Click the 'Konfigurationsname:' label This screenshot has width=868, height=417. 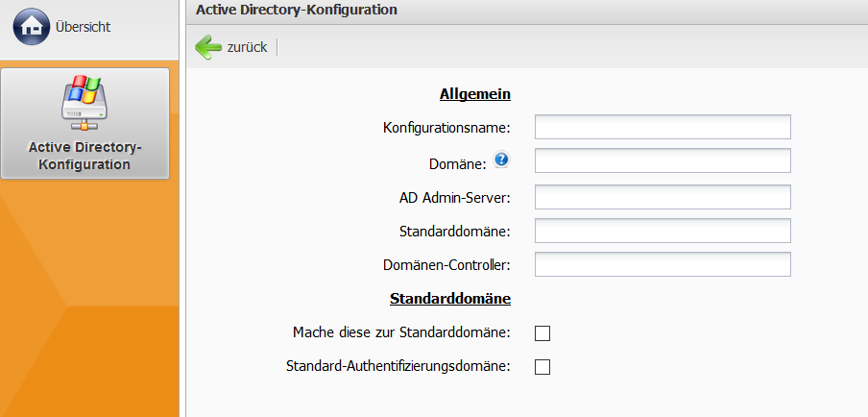pyautogui.click(x=446, y=128)
